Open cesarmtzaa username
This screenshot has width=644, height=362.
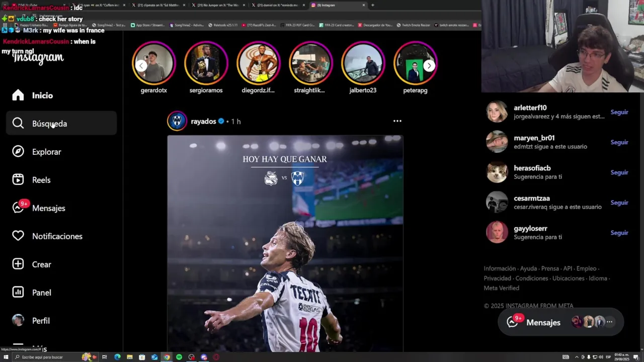pyautogui.click(x=532, y=198)
